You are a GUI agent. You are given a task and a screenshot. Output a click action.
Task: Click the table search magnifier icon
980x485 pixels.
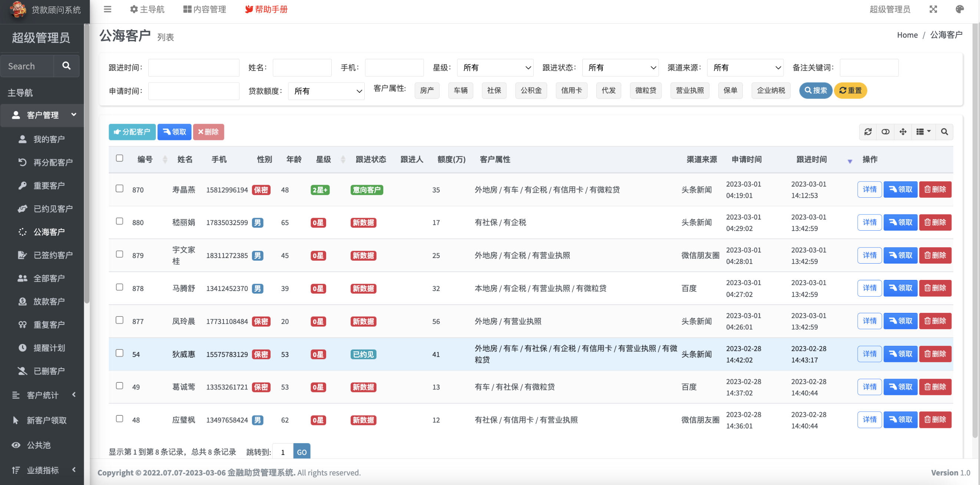[944, 131]
